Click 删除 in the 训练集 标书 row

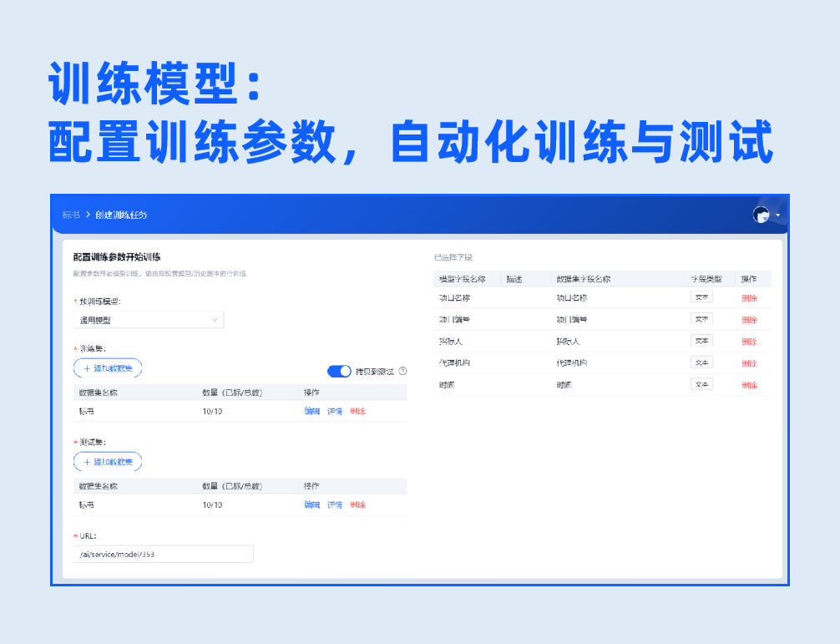[358, 412]
